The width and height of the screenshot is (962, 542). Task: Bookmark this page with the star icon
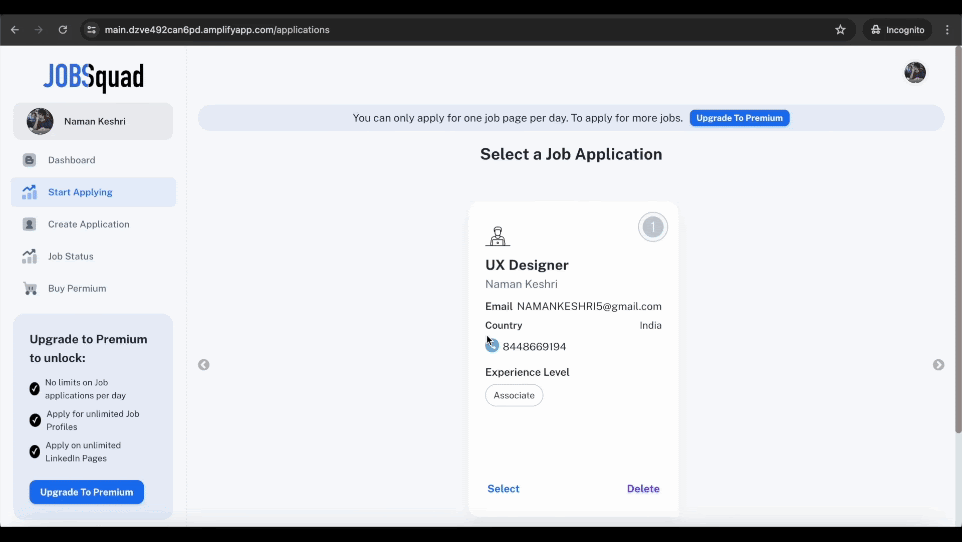tap(840, 29)
